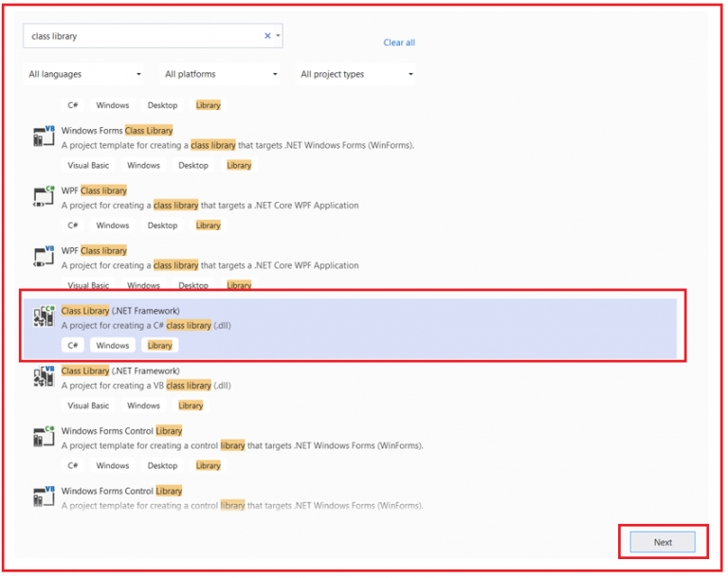
Task: Open the All languages dropdown
Action: tap(84, 74)
